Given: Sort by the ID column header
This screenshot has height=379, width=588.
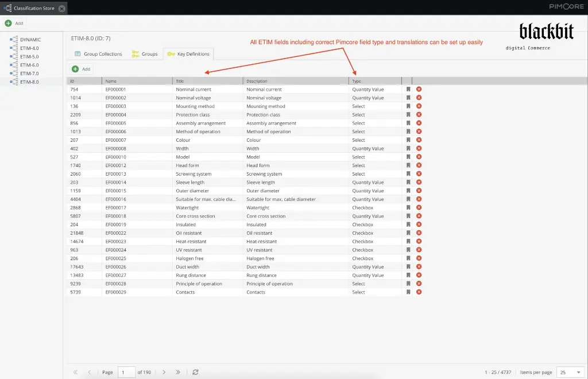Looking at the screenshot, I should [84, 81].
